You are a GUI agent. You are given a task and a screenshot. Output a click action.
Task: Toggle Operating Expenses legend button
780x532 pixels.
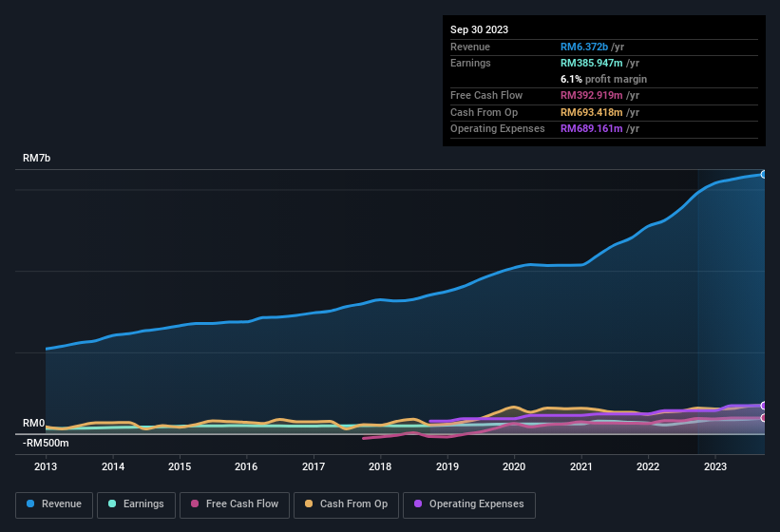tap(469, 504)
